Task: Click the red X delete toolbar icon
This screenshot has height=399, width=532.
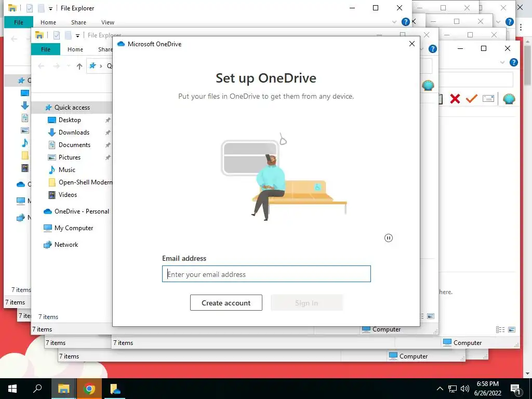Action: 455,99
